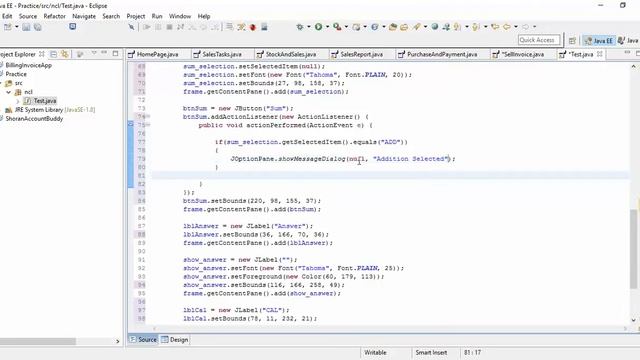
Task: Open the Run configurations dropdown arrow
Action: pos(327,27)
